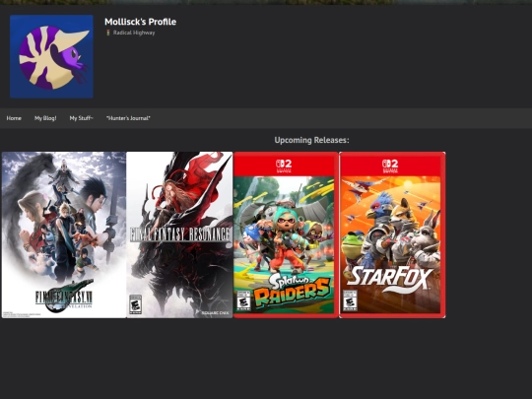The width and height of the screenshot is (532, 399).
Task: Open the My Stuff~ tab
Action: click(81, 118)
